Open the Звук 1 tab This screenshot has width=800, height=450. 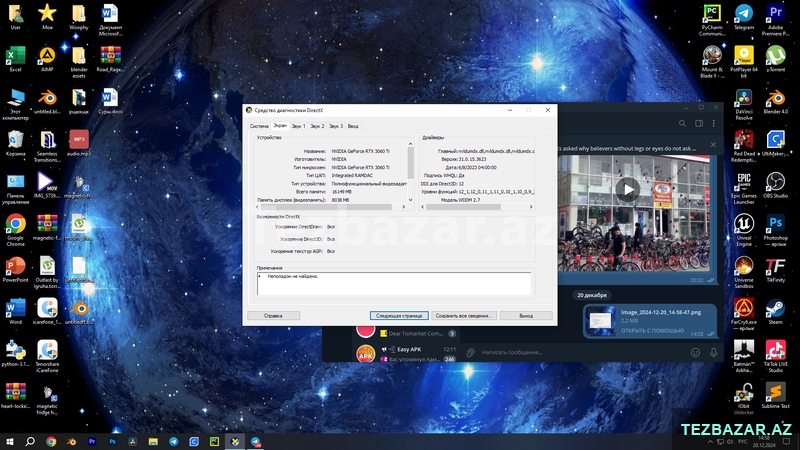point(298,126)
